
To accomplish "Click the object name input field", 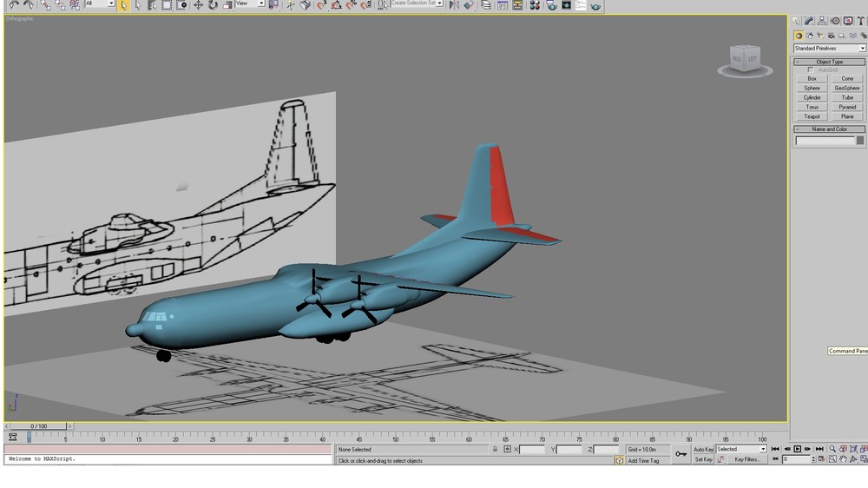I will click(x=825, y=141).
